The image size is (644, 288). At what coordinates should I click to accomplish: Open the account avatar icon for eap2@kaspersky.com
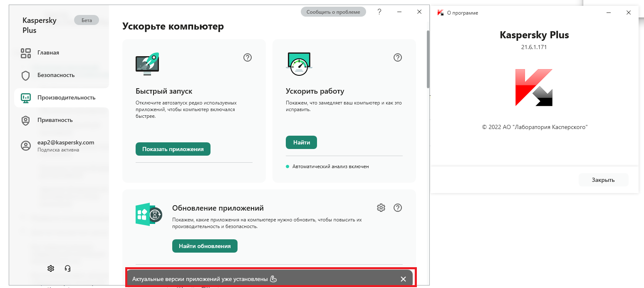point(26,146)
